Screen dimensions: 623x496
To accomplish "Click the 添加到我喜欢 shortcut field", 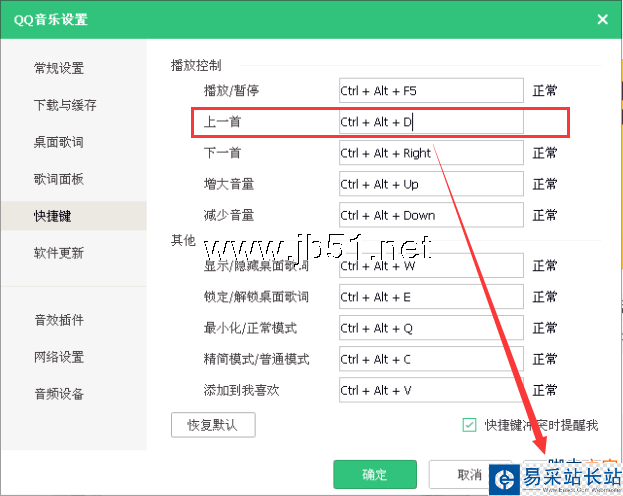I will (x=431, y=390).
